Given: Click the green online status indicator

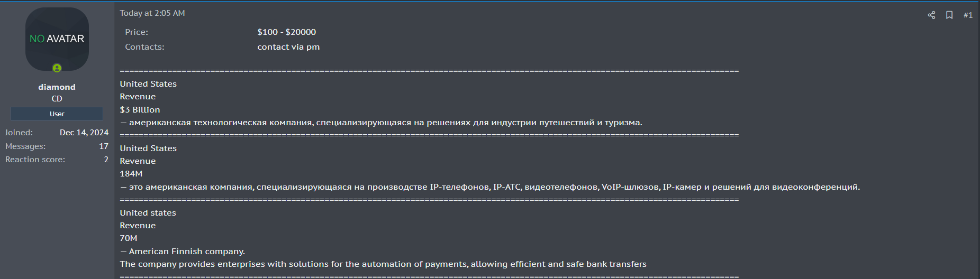Looking at the screenshot, I should point(57,68).
